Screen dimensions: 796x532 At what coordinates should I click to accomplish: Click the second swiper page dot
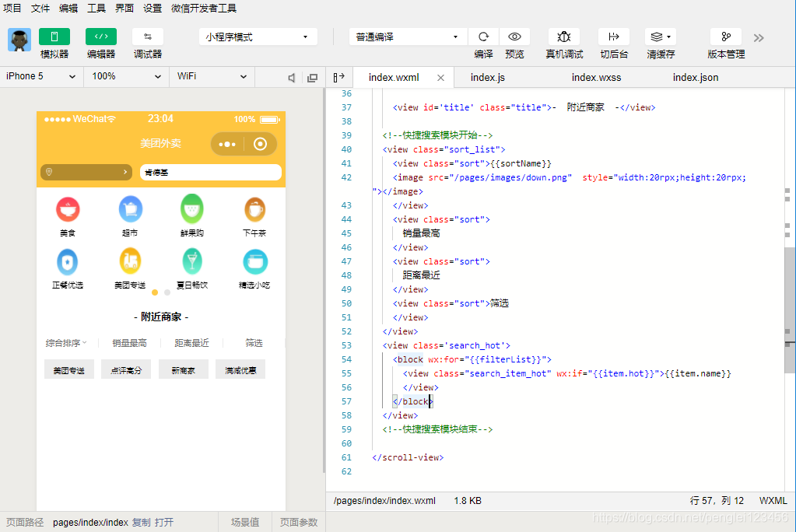point(167,292)
